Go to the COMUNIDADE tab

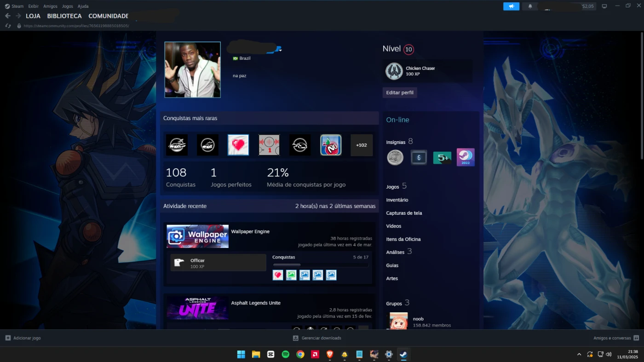[x=109, y=16]
